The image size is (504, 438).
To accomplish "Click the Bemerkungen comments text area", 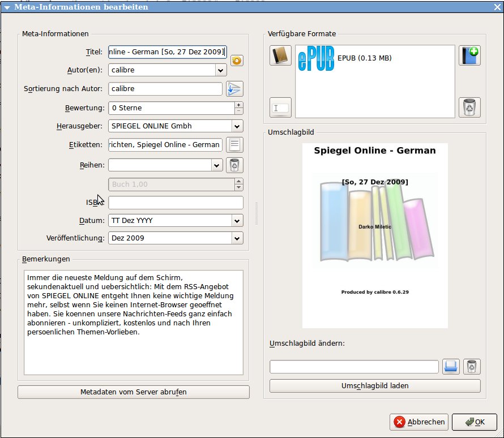I will click(134, 323).
